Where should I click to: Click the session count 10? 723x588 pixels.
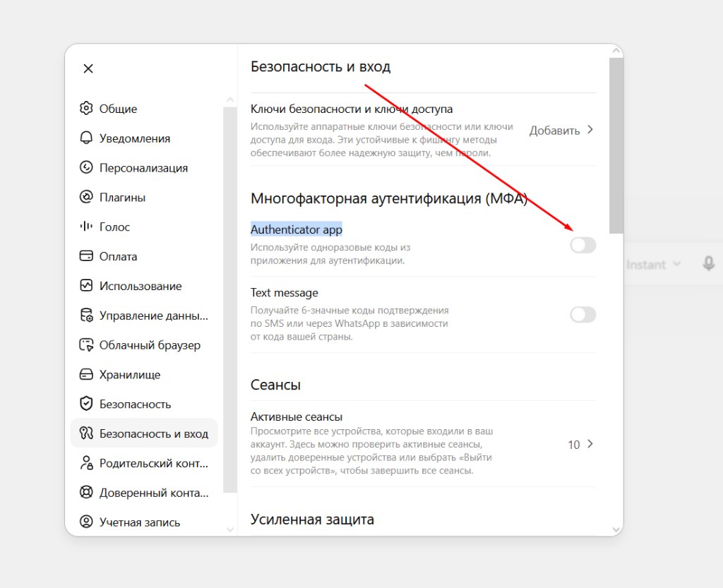pyautogui.click(x=573, y=445)
